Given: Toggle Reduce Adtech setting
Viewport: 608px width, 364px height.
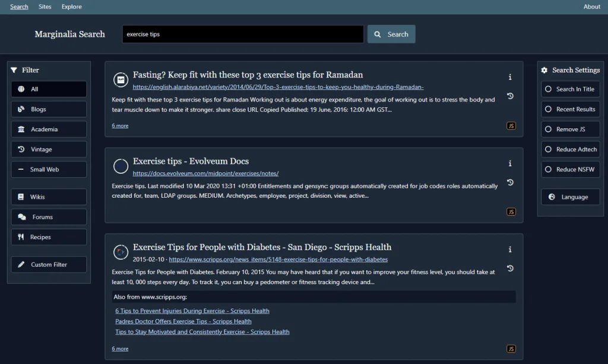Looking at the screenshot, I should [571, 149].
